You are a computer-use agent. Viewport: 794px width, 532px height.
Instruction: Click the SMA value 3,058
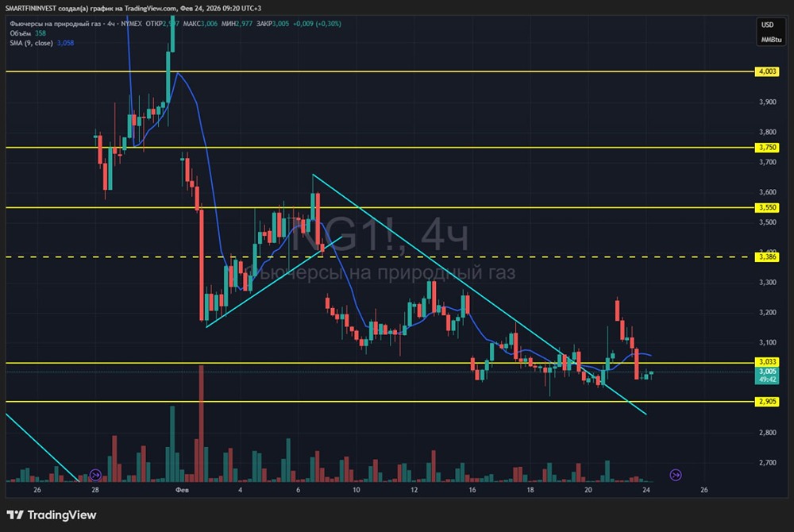coord(65,43)
